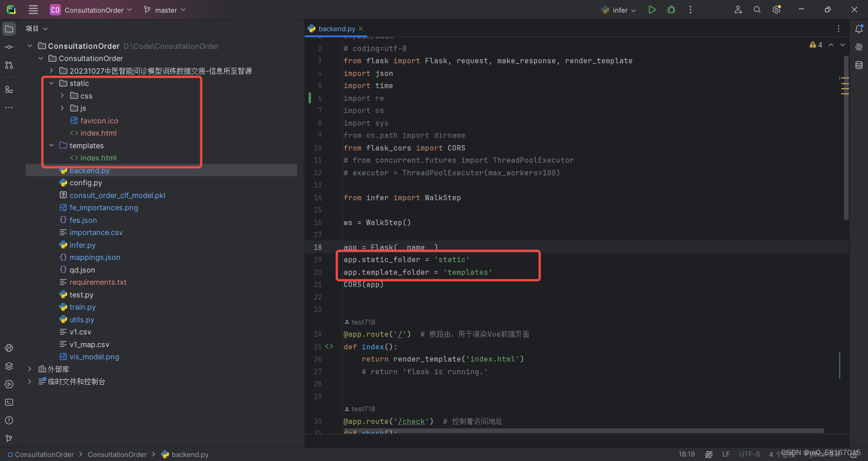Screen dimensions: 868x461
Task: Collapse the templates folder
Action: pos(52,146)
